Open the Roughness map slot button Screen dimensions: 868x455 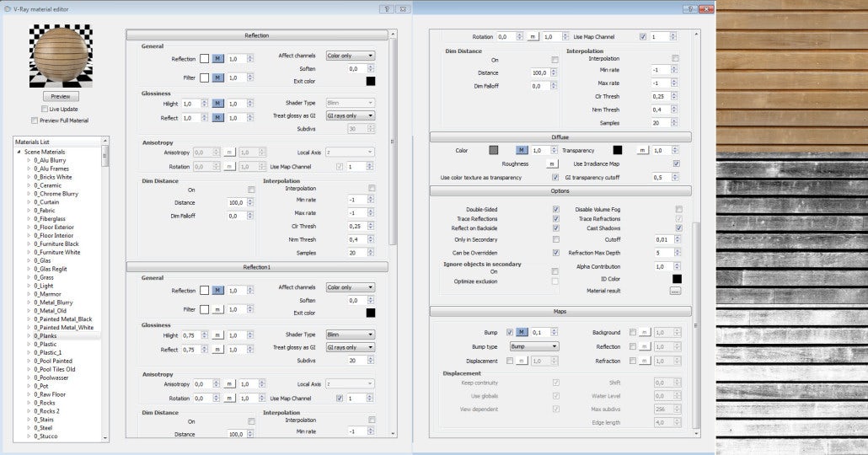click(x=552, y=163)
